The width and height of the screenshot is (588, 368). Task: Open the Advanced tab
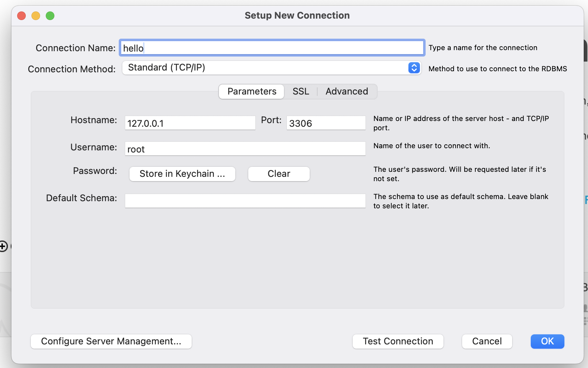pyautogui.click(x=347, y=92)
